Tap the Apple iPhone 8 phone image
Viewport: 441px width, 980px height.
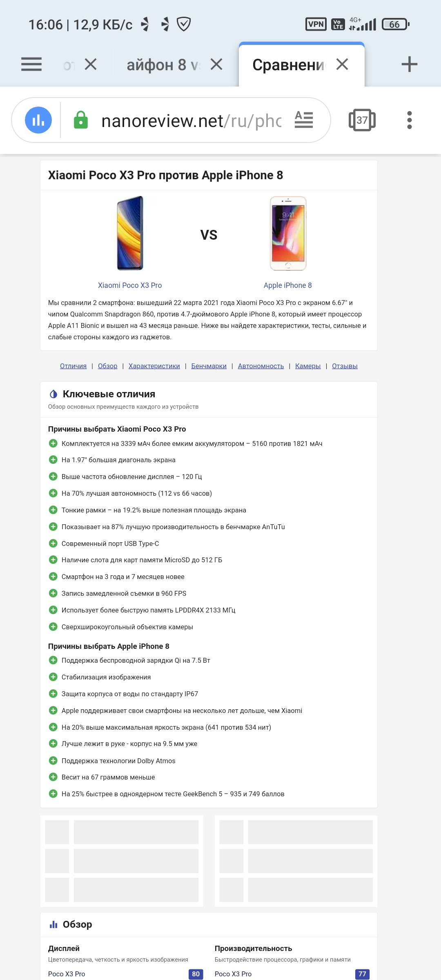tap(288, 233)
